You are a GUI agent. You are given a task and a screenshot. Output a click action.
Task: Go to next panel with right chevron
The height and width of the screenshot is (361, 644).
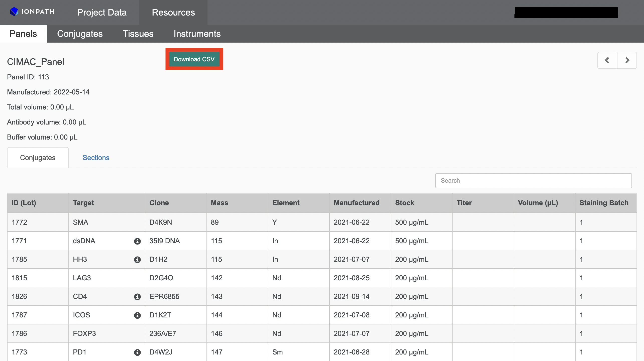coord(627,60)
